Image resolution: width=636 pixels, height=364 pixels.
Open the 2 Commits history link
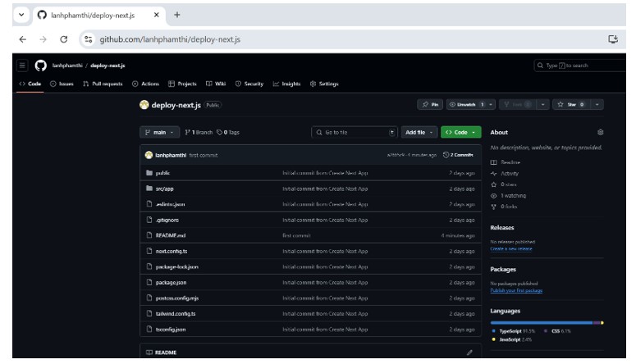tap(459, 155)
